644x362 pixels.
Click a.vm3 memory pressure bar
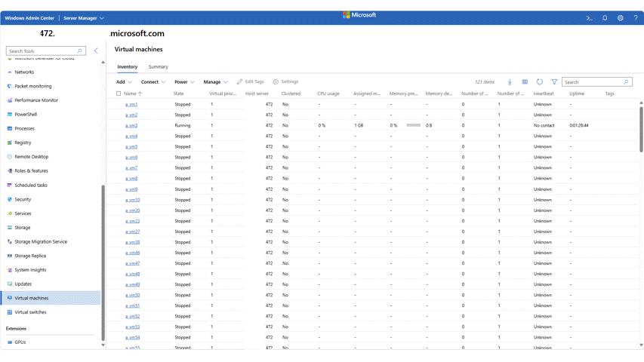pos(414,126)
